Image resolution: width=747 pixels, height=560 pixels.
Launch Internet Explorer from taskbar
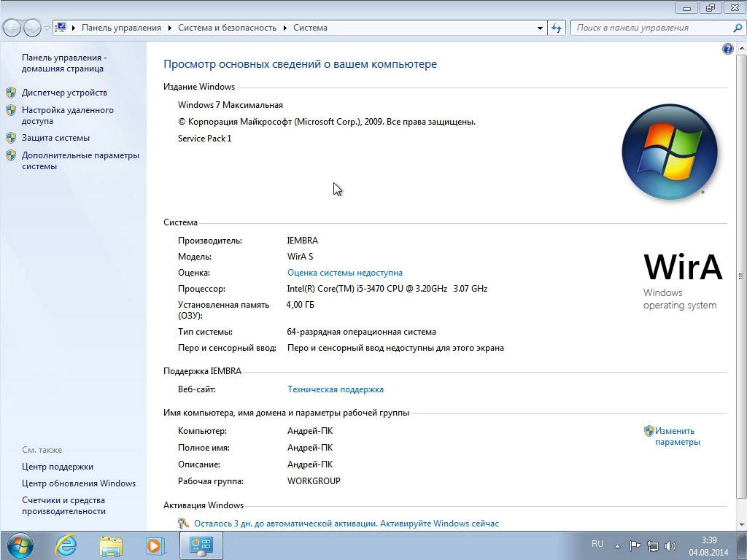pyautogui.click(x=66, y=545)
